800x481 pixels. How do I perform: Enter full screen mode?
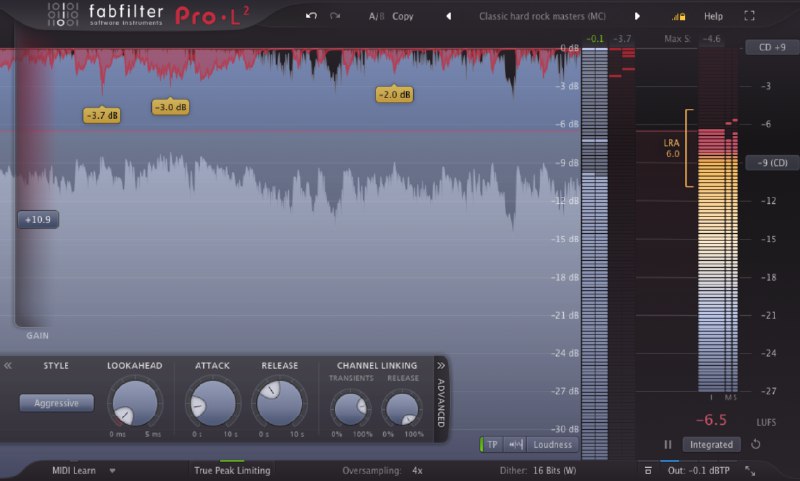(749, 16)
